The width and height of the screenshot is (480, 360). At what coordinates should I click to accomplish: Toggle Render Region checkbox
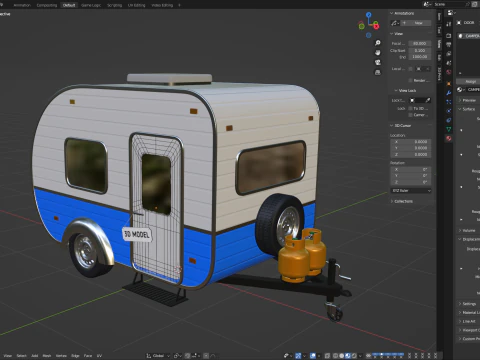click(x=410, y=80)
